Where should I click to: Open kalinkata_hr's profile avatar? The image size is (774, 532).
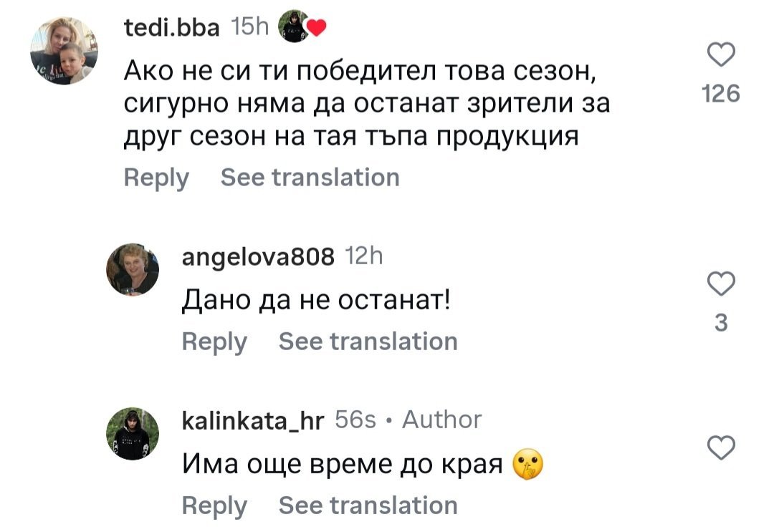[x=133, y=433]
